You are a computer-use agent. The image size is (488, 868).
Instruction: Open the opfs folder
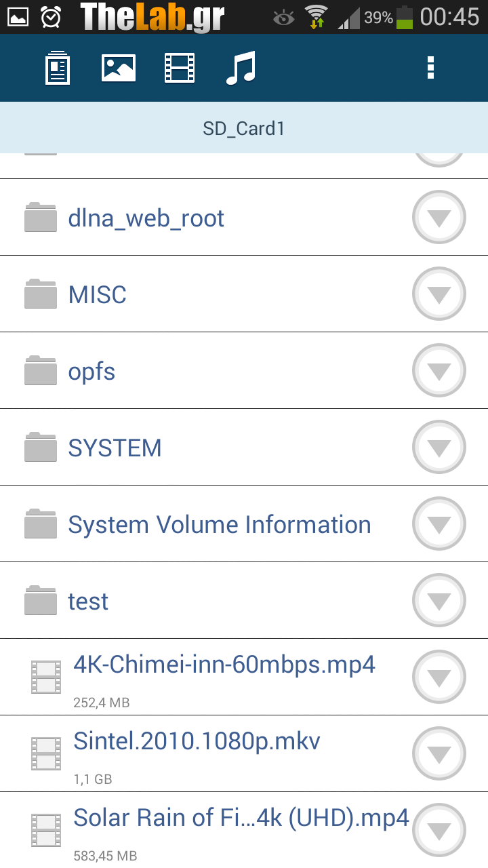tap(91, 372)
